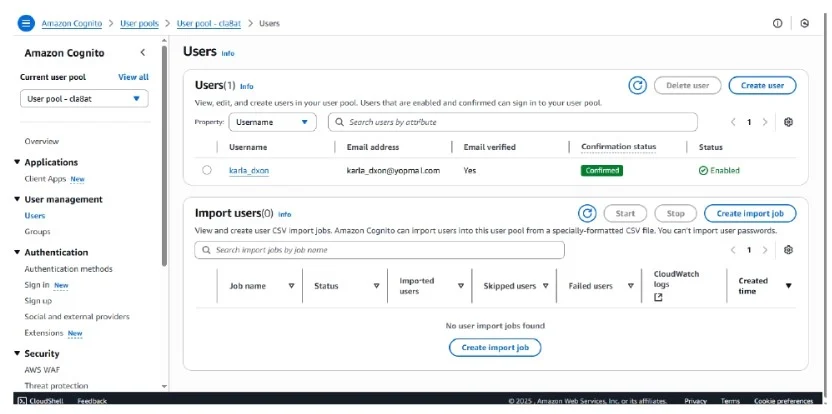Click the Amazon Cognito breadcrumb link

point(72,23)
